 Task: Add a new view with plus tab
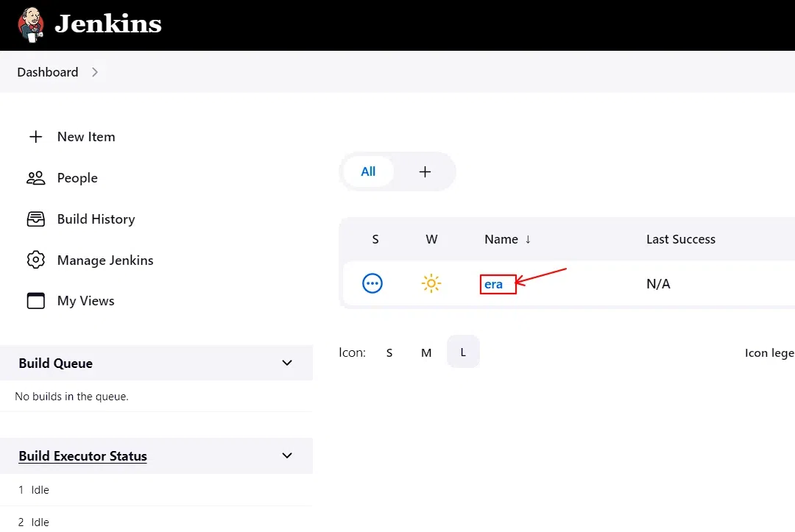425,171
